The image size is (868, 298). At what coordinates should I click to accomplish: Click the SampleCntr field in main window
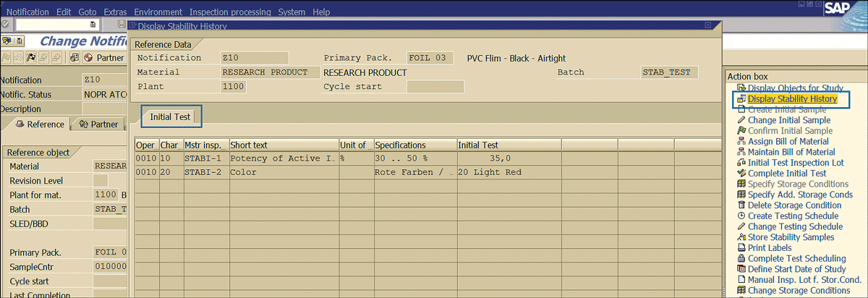pyautogui.click(x=110, y=267)
